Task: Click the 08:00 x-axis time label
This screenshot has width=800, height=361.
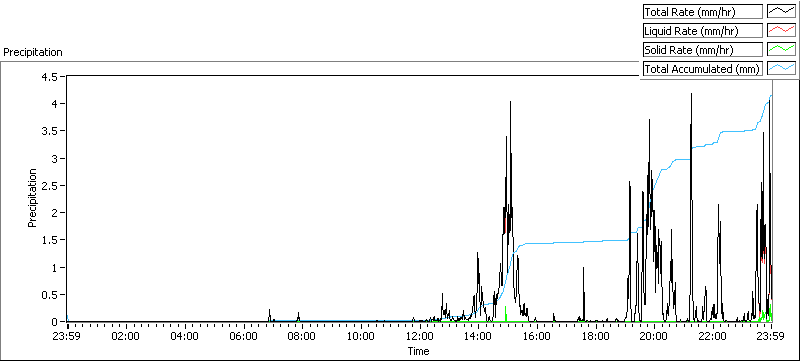Action: [x=302, y=336]
